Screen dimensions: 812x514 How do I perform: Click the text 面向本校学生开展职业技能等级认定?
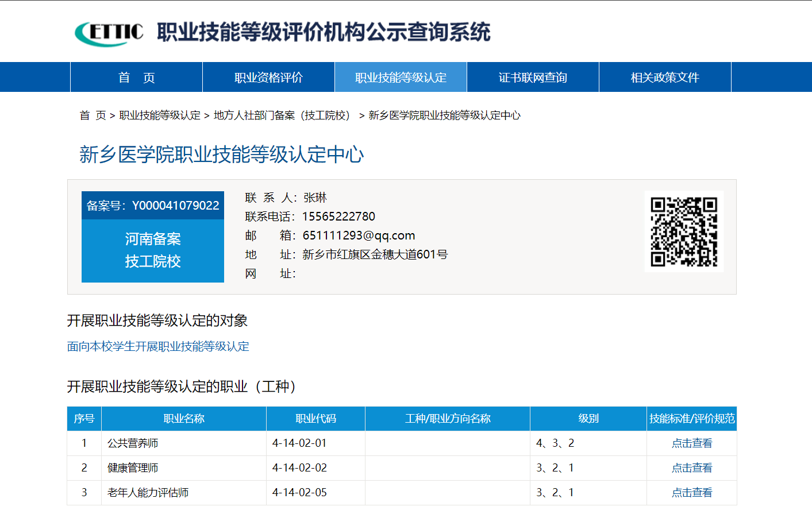tap(158, 346)
